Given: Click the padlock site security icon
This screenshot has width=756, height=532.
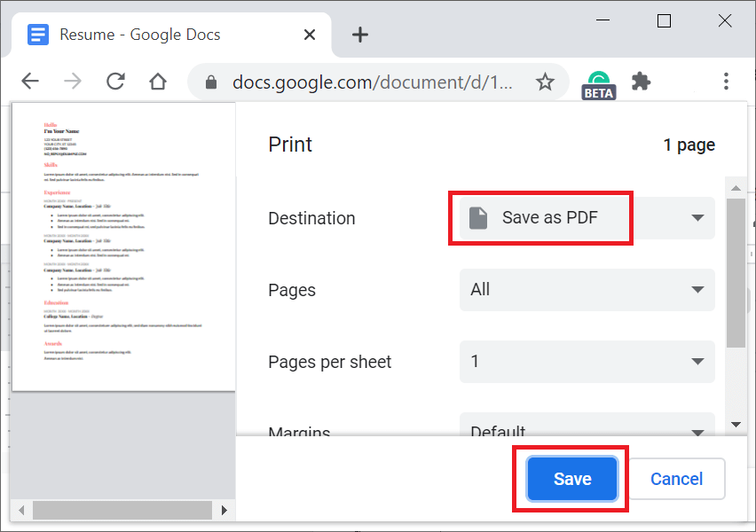Looking at the screenshot, I should click(210, 81).
